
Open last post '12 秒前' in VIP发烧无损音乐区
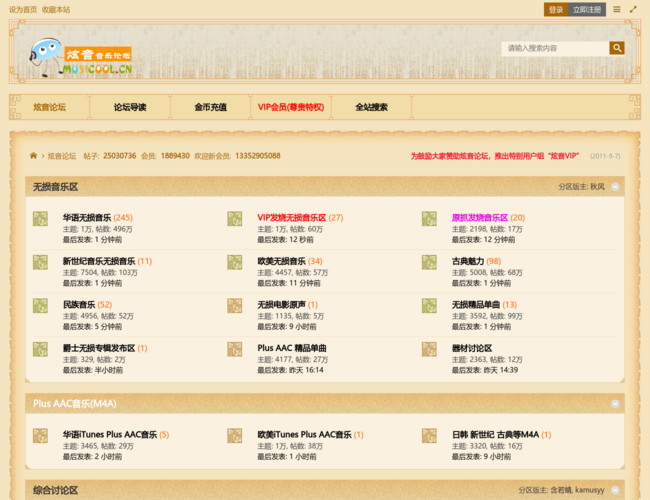click(301, 240)
